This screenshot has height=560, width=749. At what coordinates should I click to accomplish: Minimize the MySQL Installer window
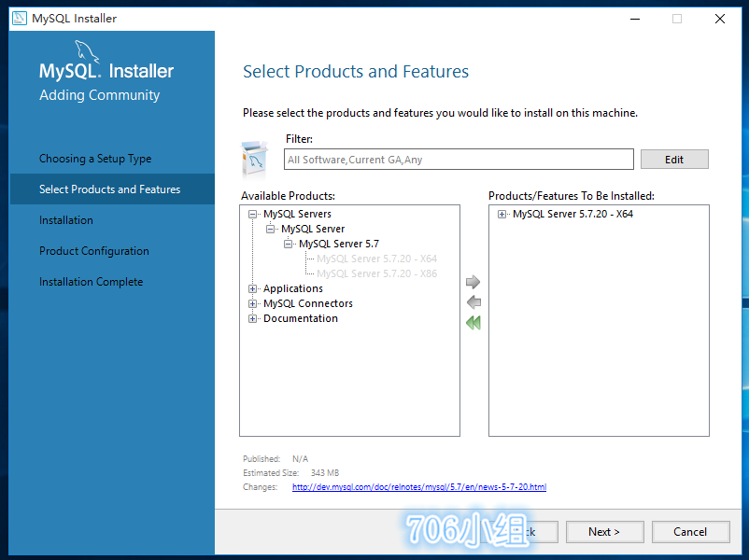click(x=635, y=19)
